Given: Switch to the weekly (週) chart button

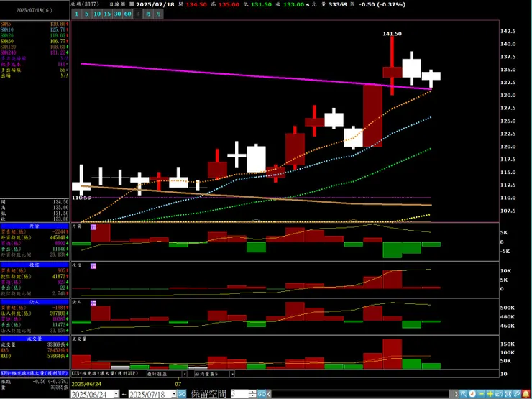Looking at the screenshot, I should point(148,14).
